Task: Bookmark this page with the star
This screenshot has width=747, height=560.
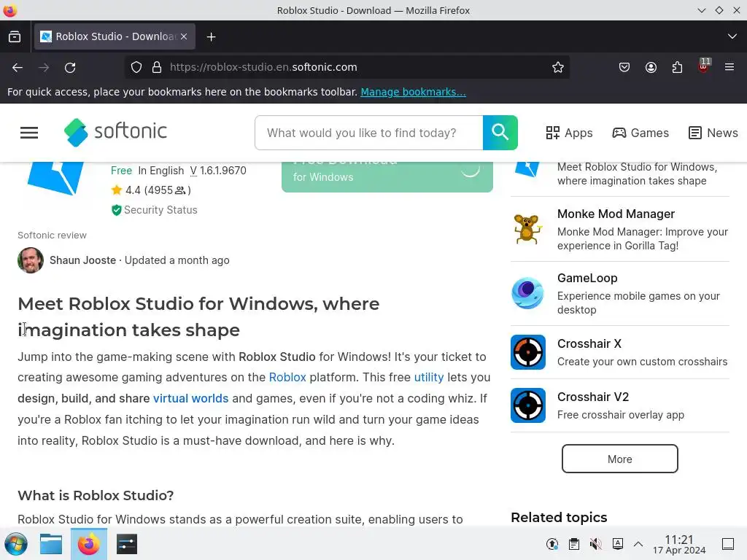Action: coord(558,68)
